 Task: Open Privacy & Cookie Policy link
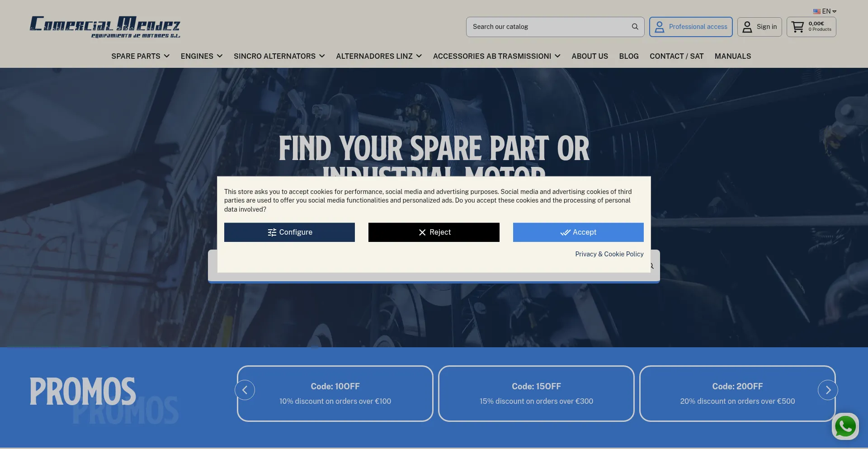(609, 254)
